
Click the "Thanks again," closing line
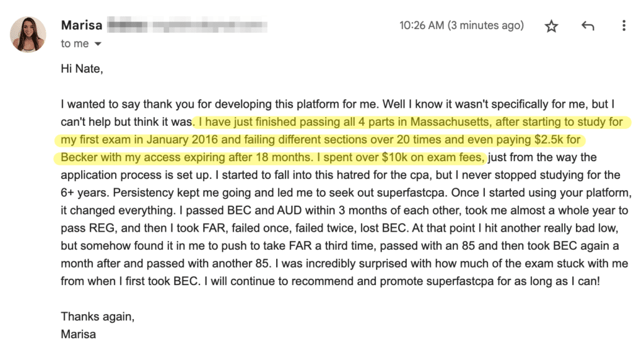pos(97,317)
